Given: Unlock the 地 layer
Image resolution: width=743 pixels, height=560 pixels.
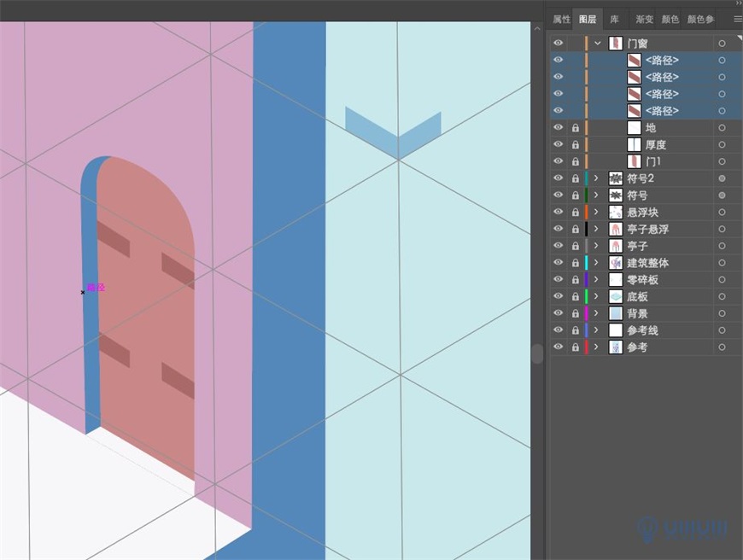Looking at the screenshot, I should tap(575, 127).
